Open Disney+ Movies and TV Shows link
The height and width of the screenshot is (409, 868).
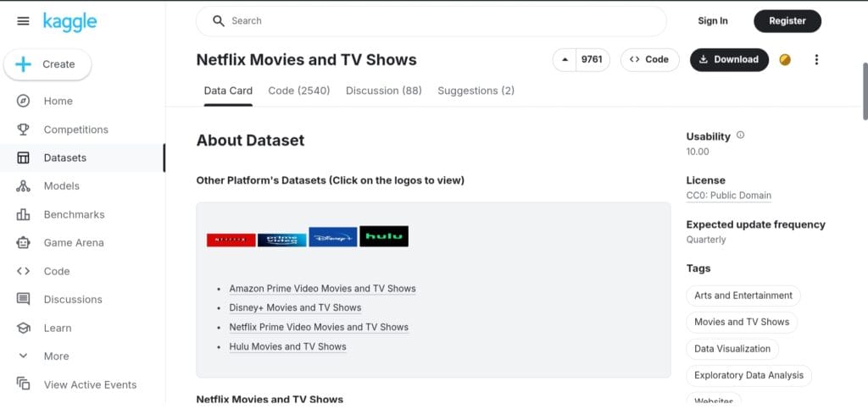tap(295, 308)
